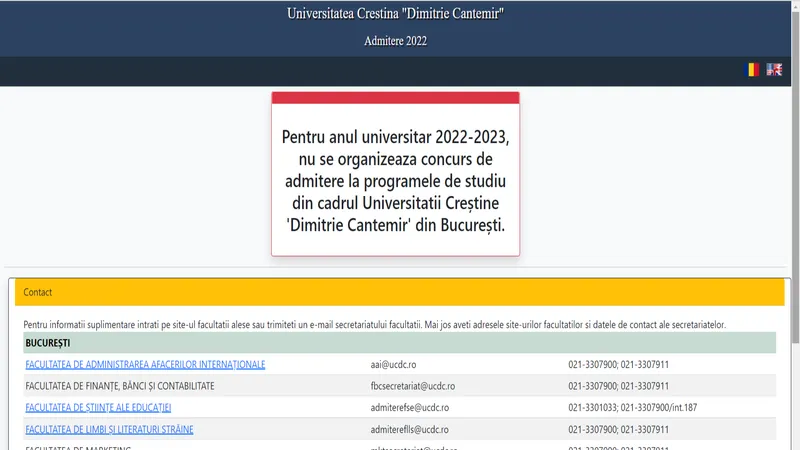Screen dimensions: 800x450
Task: Open Facultatea de Administrarea Afacerilor Internaționale link
Action: (x=145, y=364)
